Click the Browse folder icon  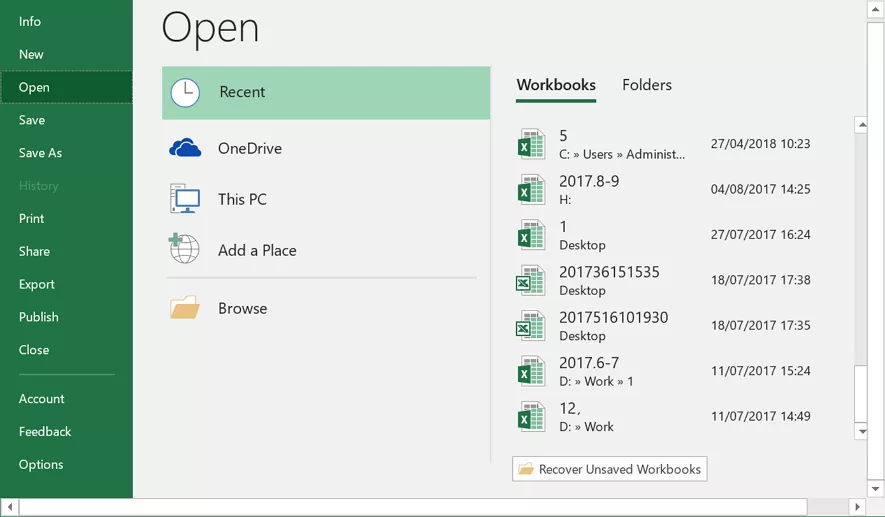click(185, 308)
